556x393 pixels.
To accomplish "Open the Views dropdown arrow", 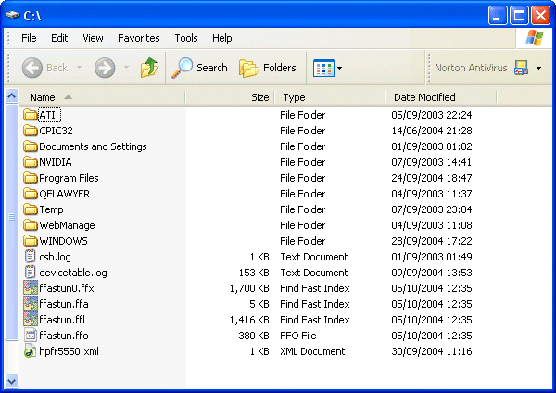I will (339, 68).
